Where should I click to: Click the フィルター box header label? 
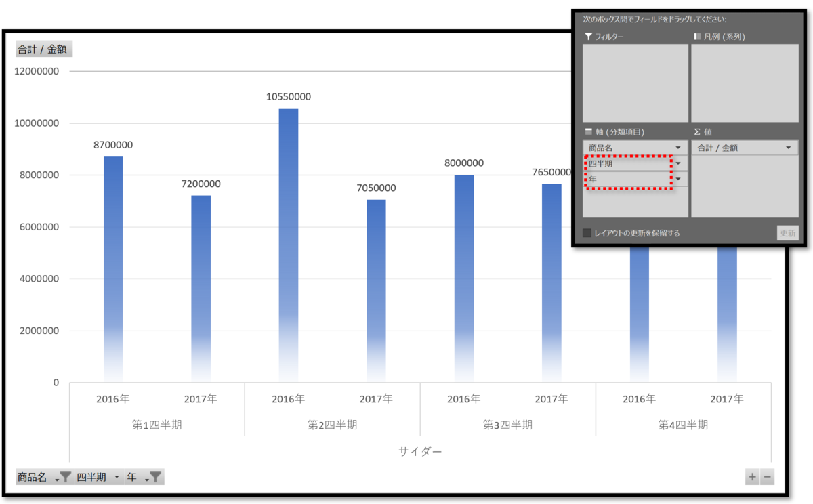(604, 37)
